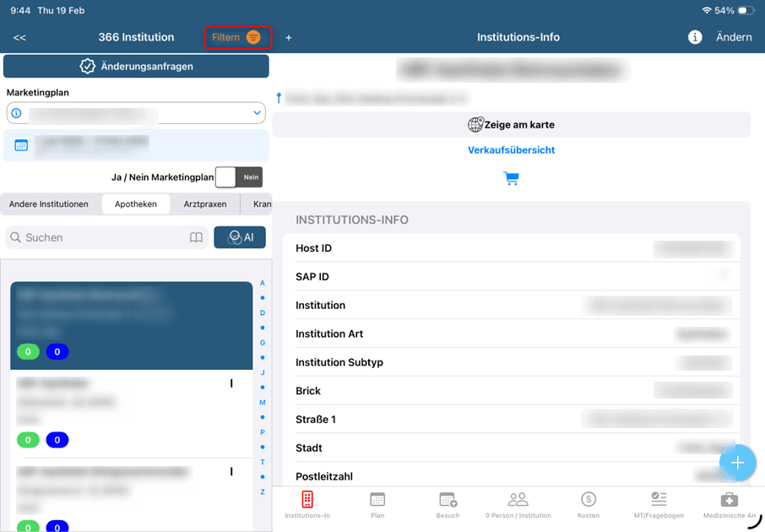Open the Plan tab in bottom bar
Screen dimensions: 765x532
[x=377, y=504]
